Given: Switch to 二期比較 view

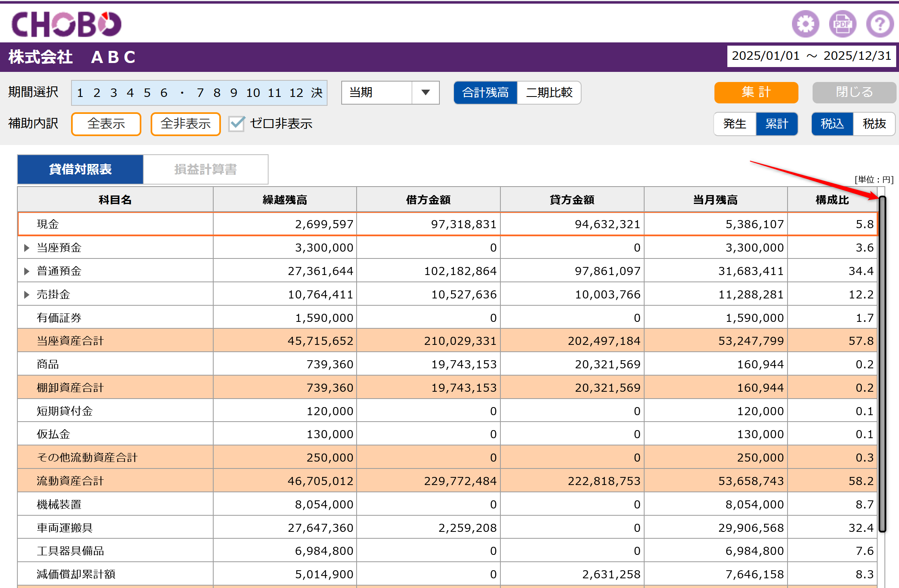Looking at the screenshot, I should tap(549, 92).
